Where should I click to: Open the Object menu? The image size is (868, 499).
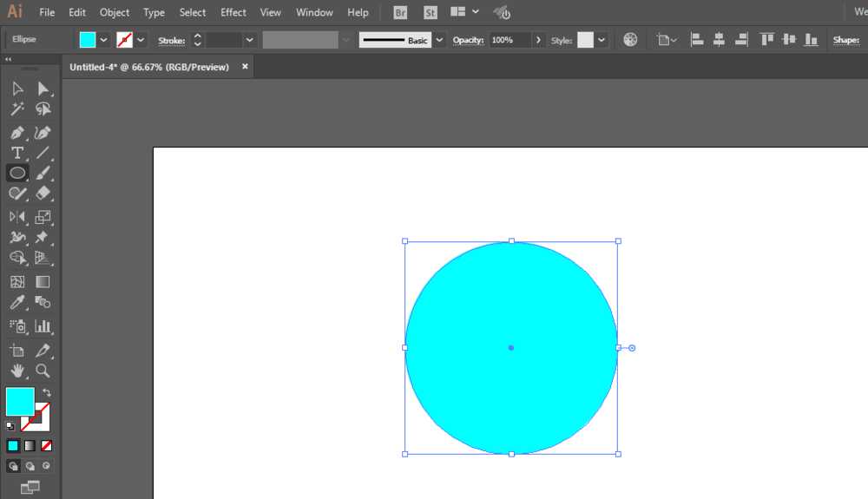click(115, 12)
